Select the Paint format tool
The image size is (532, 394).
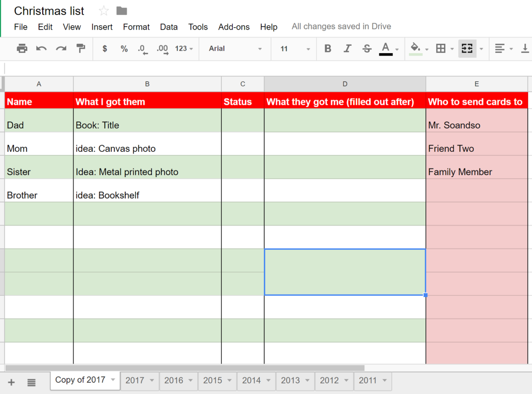(81, 48)
